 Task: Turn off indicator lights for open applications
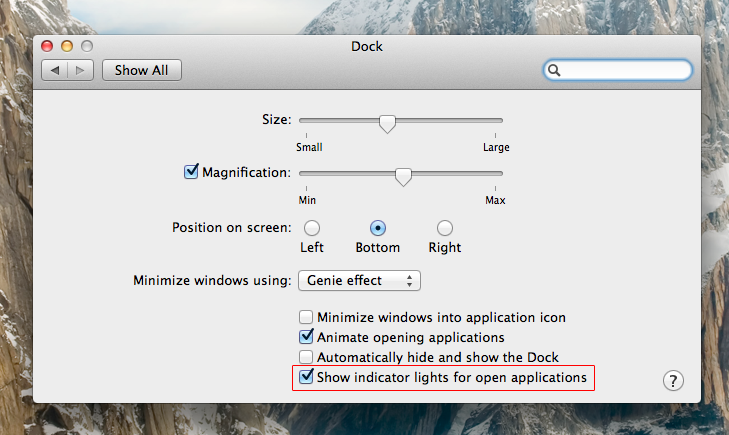click(x=307, y=377)
